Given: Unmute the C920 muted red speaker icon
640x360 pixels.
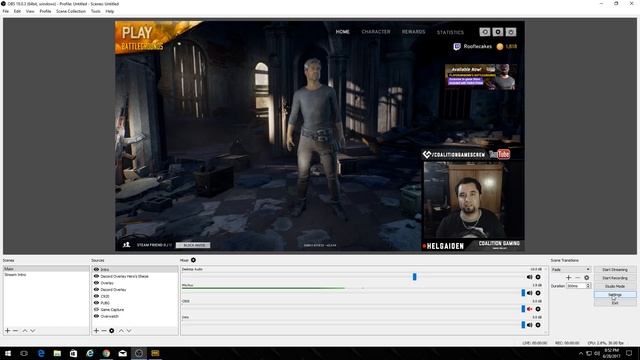Looking at the screenshot, I should (529, 309).
